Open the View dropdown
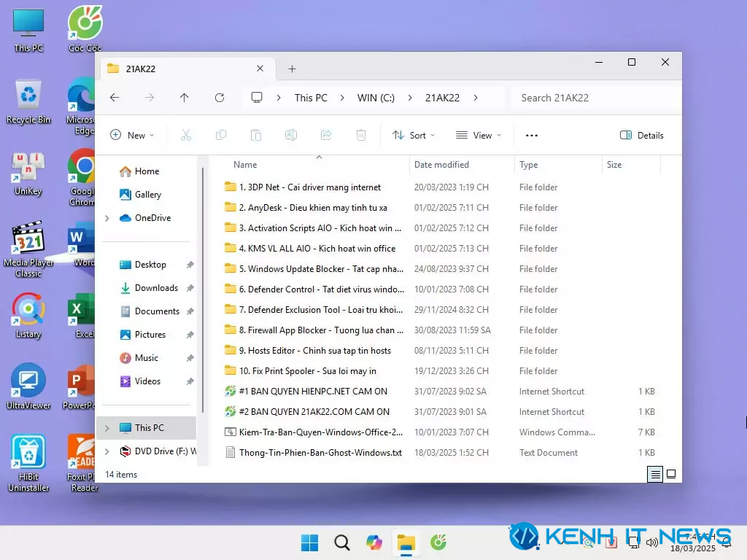Viewport: 747px width, 560px height. (479, 135)
